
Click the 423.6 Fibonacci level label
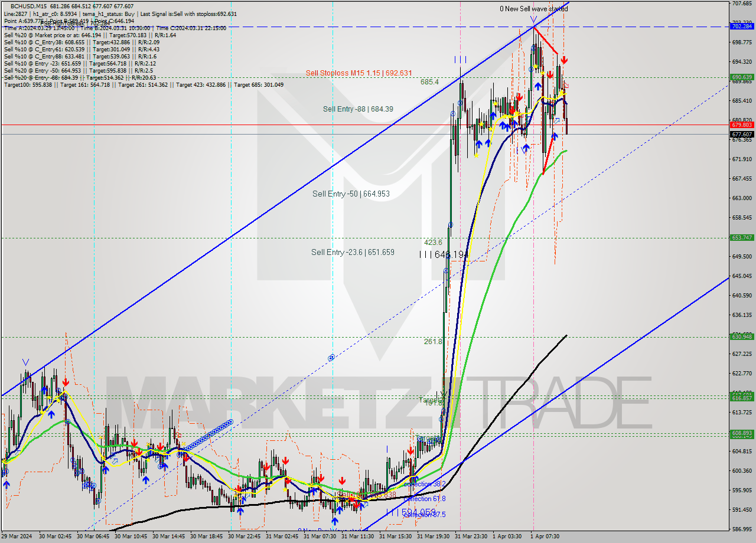pos(433,242)
